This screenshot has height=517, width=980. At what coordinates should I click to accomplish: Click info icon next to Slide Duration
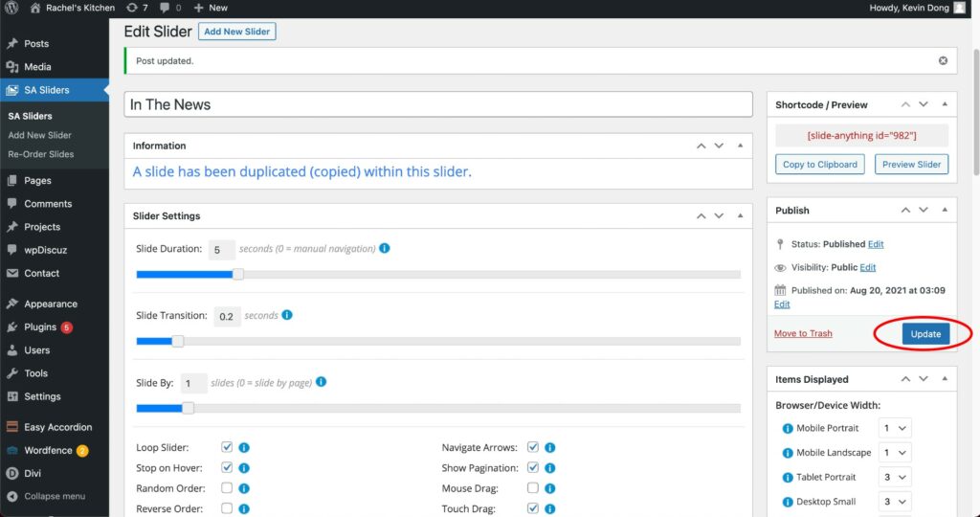[x=385, y=248]
